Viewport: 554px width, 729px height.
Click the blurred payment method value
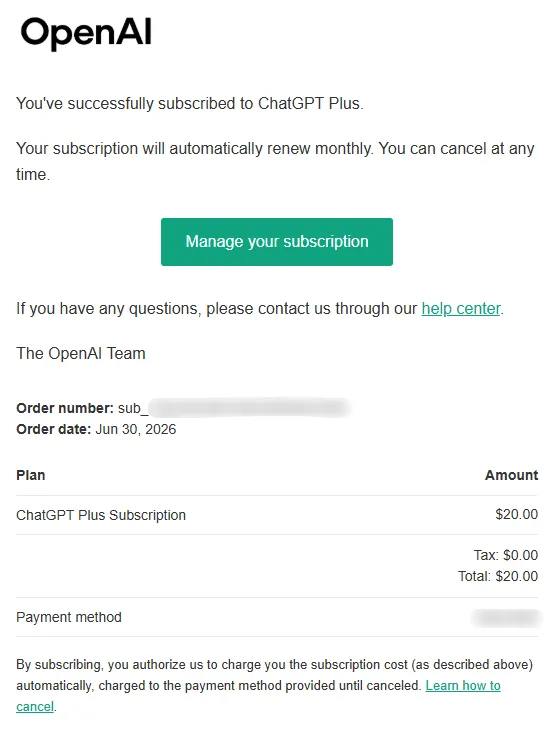(506, 618)
